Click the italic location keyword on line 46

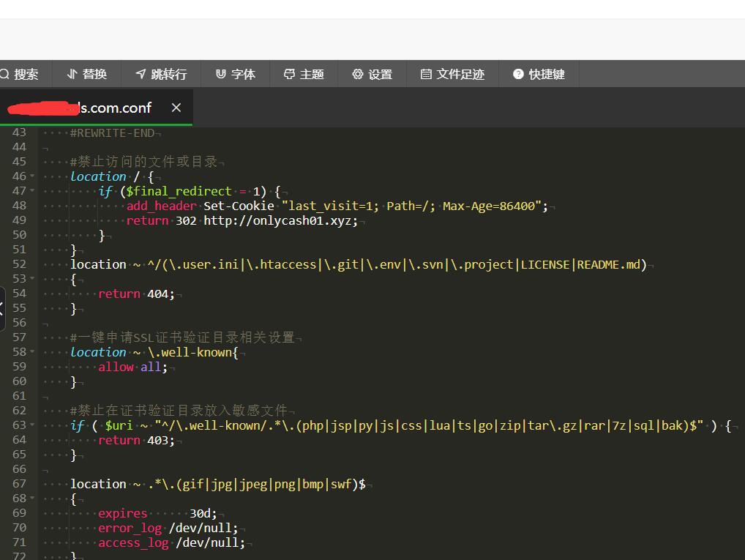pyautogui.click(x=98, y=176)
